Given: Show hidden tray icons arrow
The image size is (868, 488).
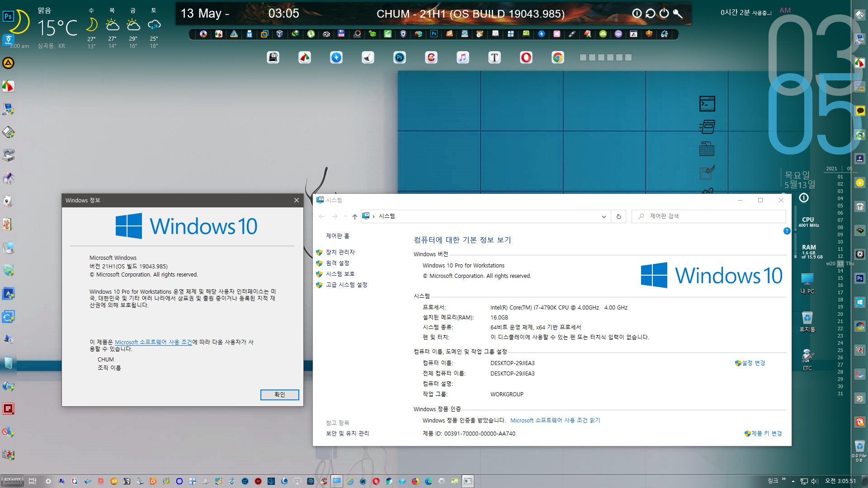Looking at the screenshot, I should pyautogui.click(x=793, y=481).
